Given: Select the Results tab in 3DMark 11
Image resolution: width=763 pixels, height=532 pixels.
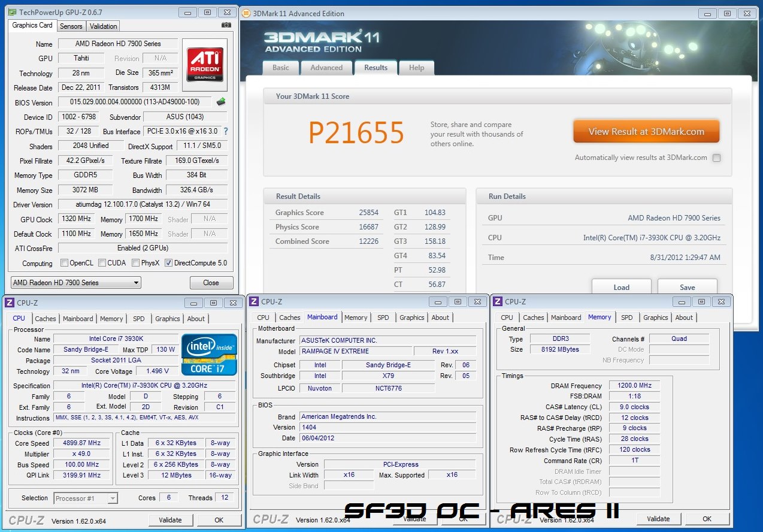Looking at the screenshot, I should coord(376,68).
